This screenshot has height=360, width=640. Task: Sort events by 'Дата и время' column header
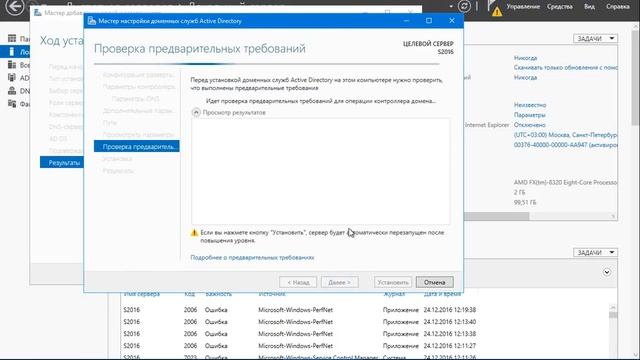click(x=442, y=294)
